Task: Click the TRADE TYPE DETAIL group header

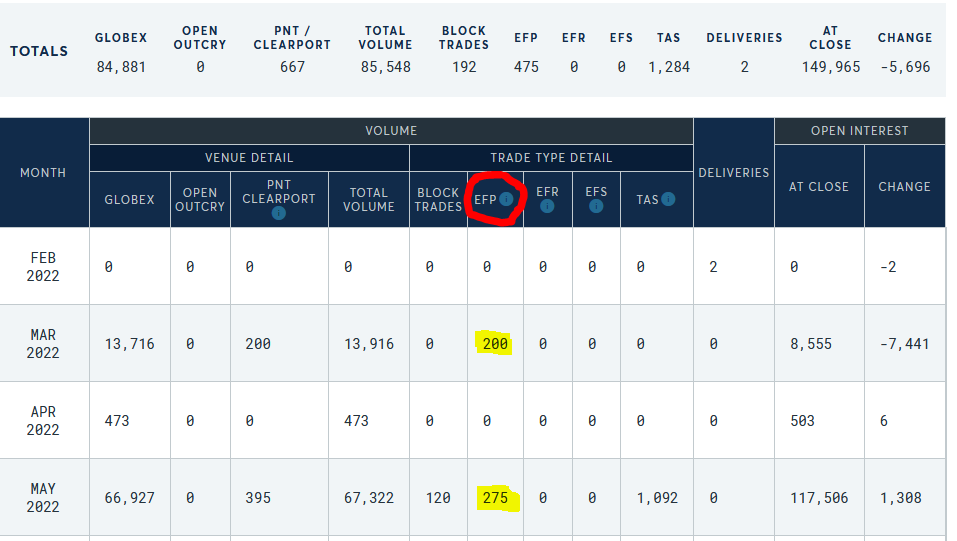Action: tap(551, 158)
